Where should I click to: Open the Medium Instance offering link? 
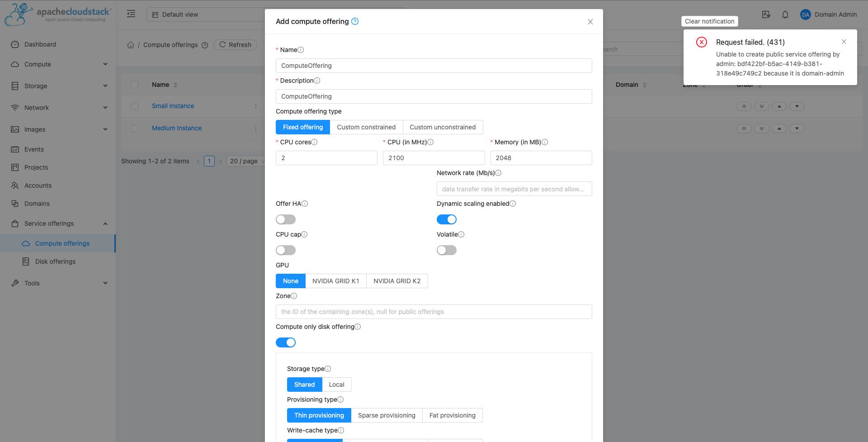tap(176, 128)
